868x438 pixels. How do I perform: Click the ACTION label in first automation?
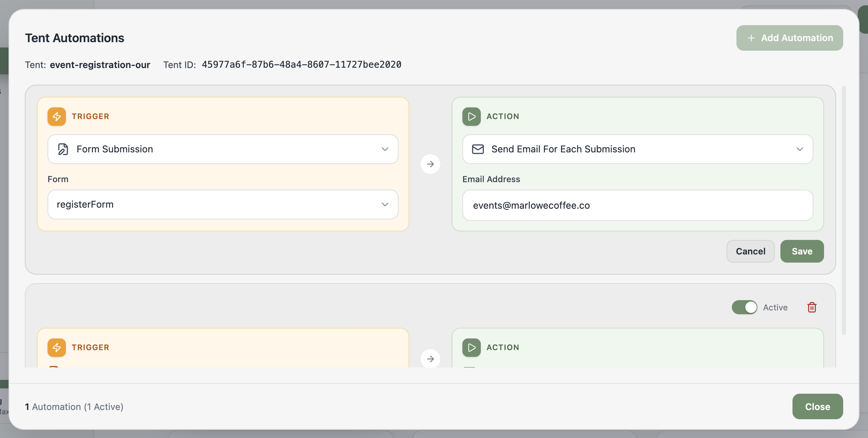(x=503, y=117)
